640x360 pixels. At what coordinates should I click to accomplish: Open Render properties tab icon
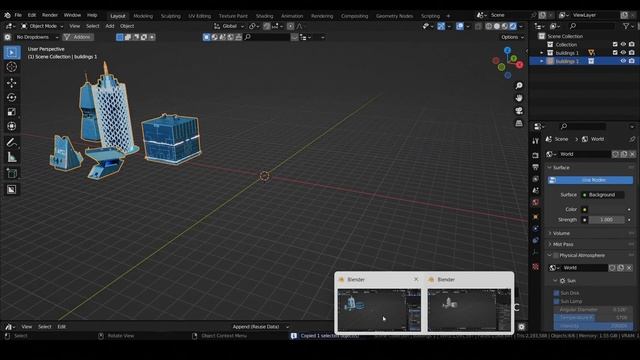(536, 155)
